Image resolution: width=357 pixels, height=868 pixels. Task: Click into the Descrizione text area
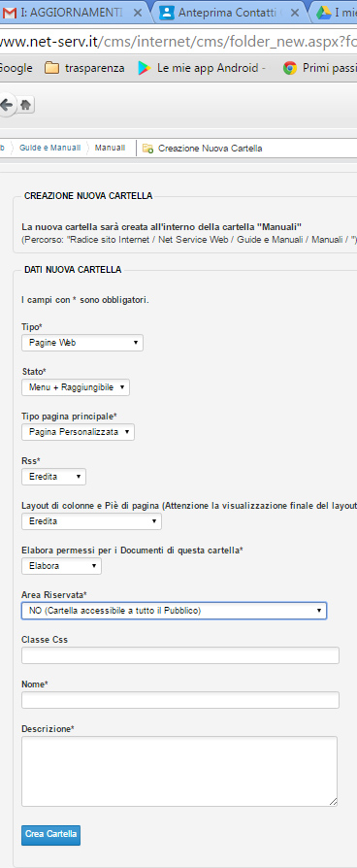pos(179,771)
